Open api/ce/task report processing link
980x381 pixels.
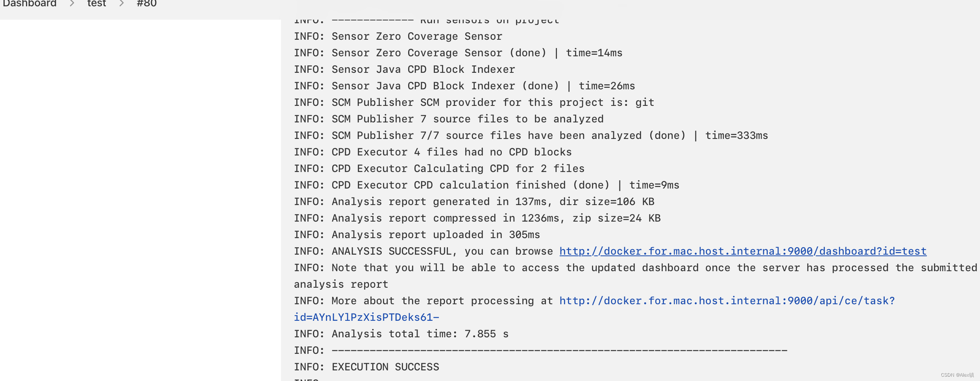point(727,301)
